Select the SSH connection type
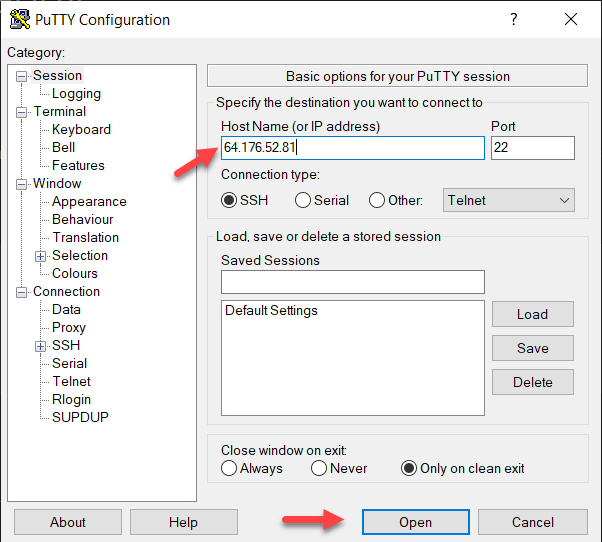The image size is (602, 542). pyautogui.click(x=230, y=200)
